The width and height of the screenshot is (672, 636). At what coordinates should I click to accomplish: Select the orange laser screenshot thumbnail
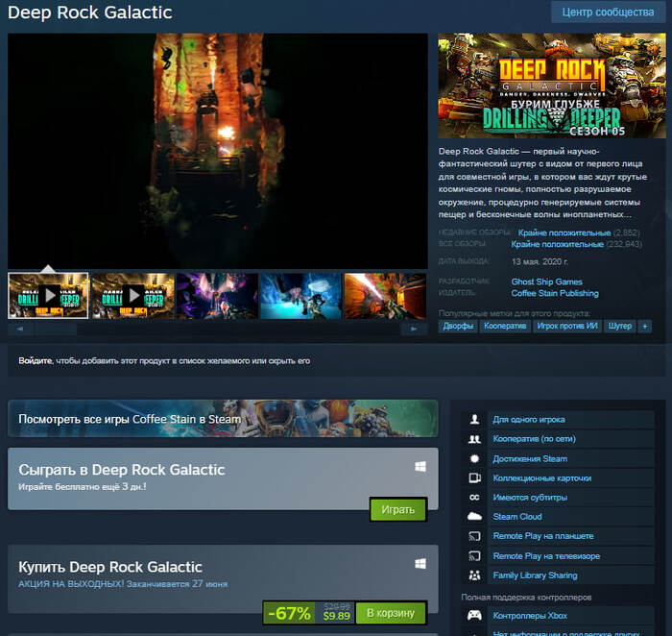coord(385,296)
